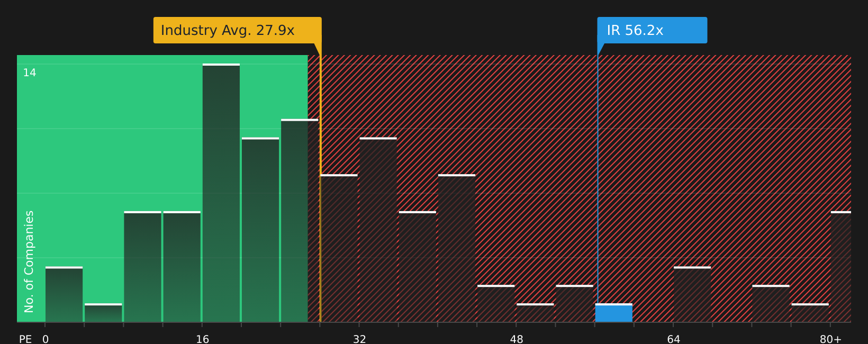Click the PE axis value 32
Viewport: 868px width, 344px height.
point(359,339)
